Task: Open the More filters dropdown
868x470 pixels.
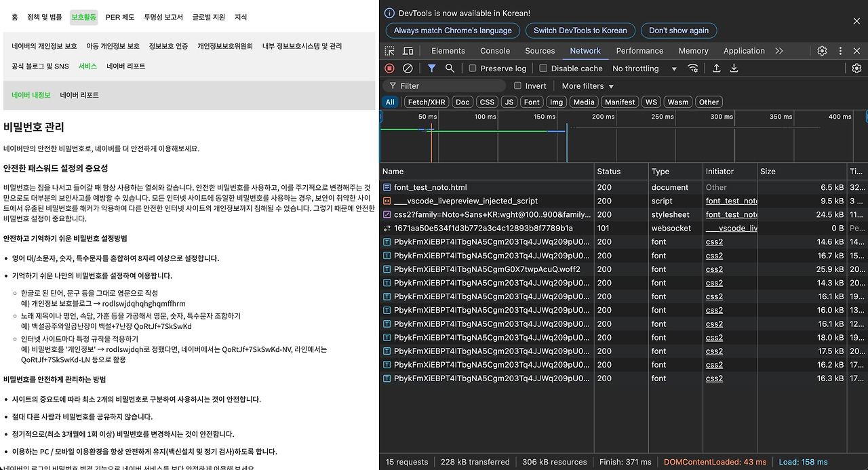Action: [587, 86]
